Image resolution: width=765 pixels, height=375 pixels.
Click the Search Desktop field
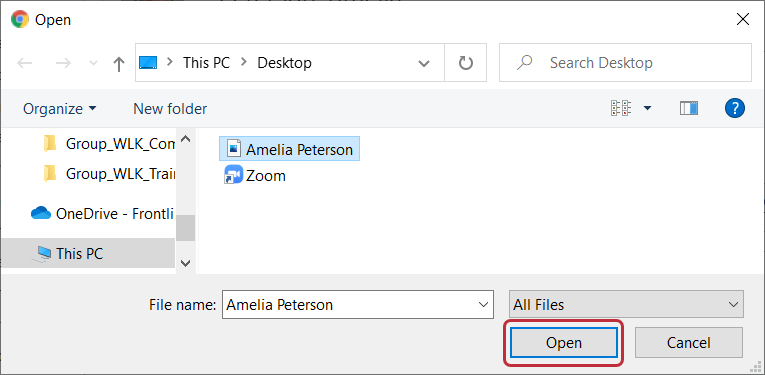pos(625,63)
